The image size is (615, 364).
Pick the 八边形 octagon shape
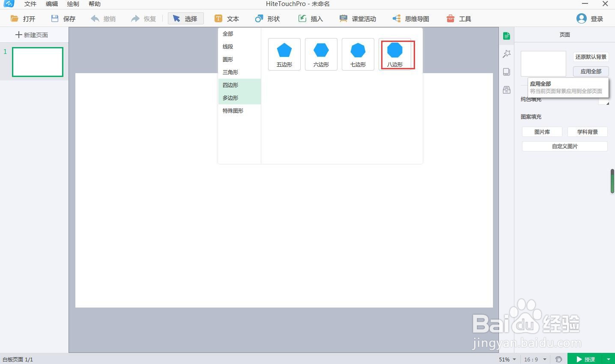click(x=395, y=54)
